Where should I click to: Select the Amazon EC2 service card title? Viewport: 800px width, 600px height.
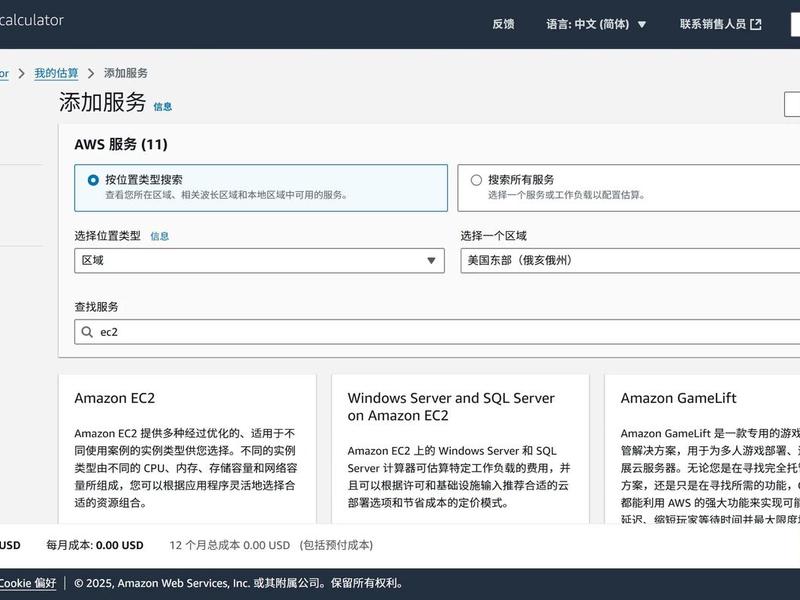[x=115, y=398]
